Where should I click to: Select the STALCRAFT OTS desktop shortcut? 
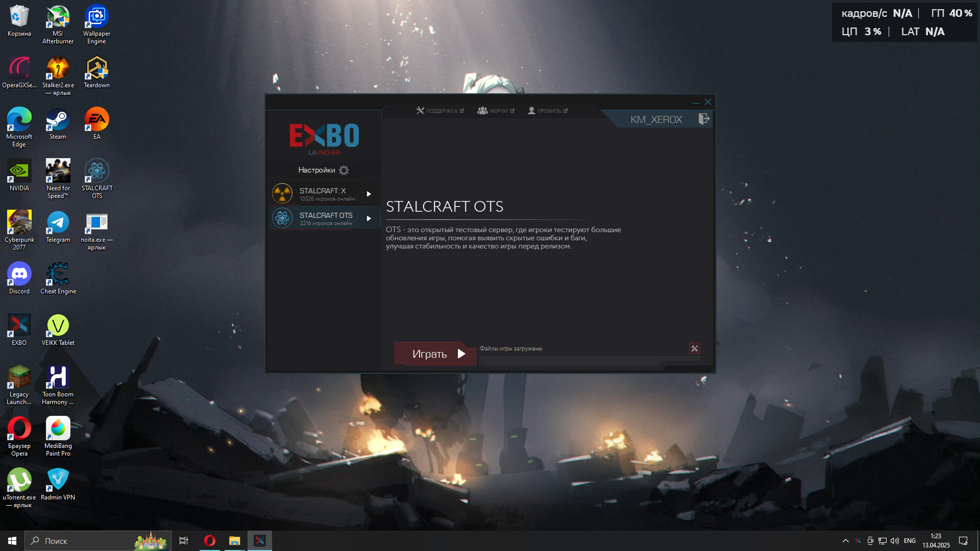(97, 179)
